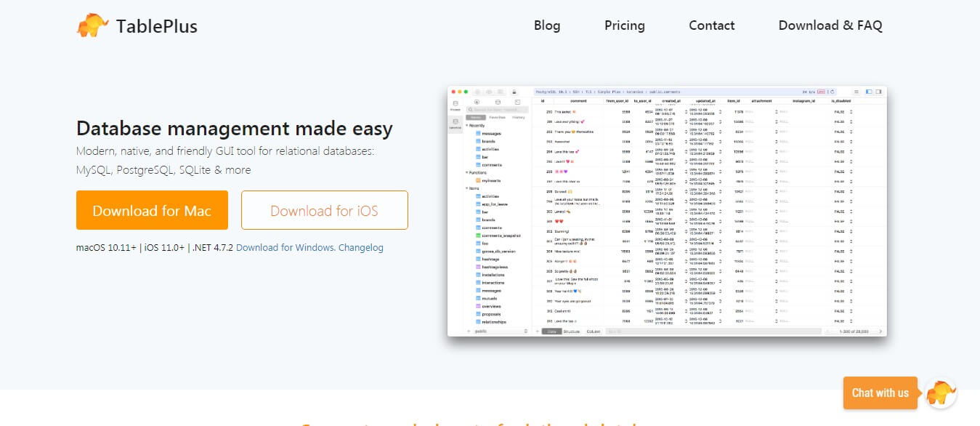Image resolution: width=980 pixels, height=426 pixels.
Task: Select comments_snapshot green table icon
Action: pos(478,236)
